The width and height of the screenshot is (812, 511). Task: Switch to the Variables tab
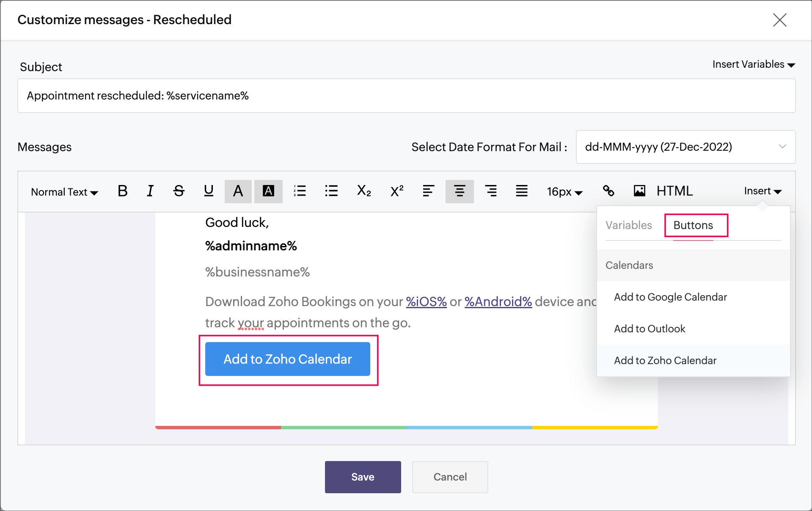point(628,225)
